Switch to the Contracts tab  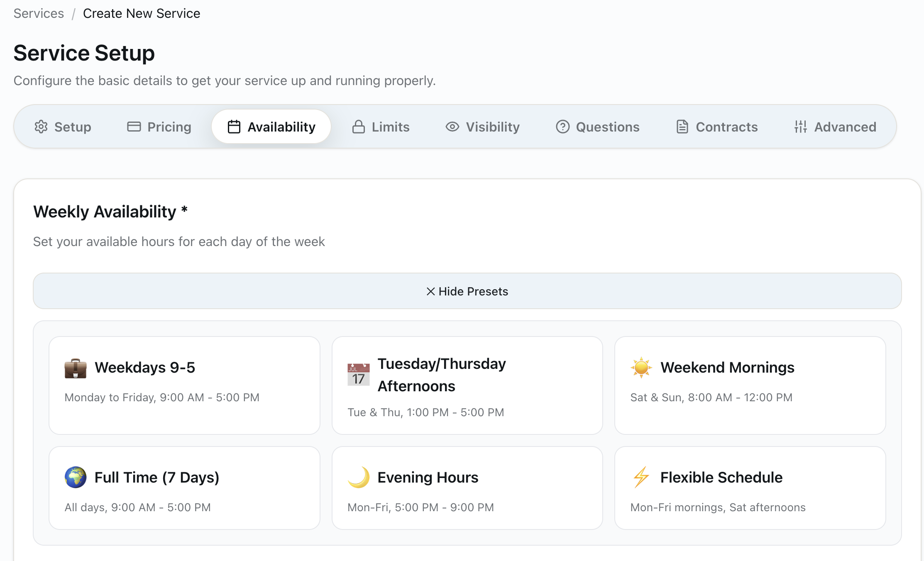(717, 127)
